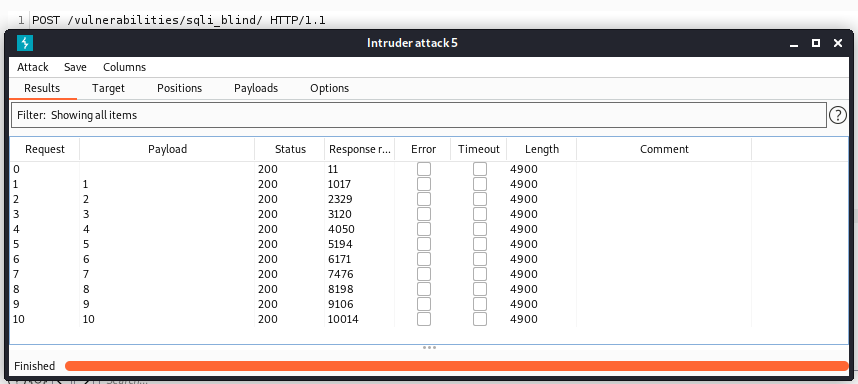Close the Intruder attack 5 window
The height and width of the screenshot is (384, 858).
click(838, 43)
